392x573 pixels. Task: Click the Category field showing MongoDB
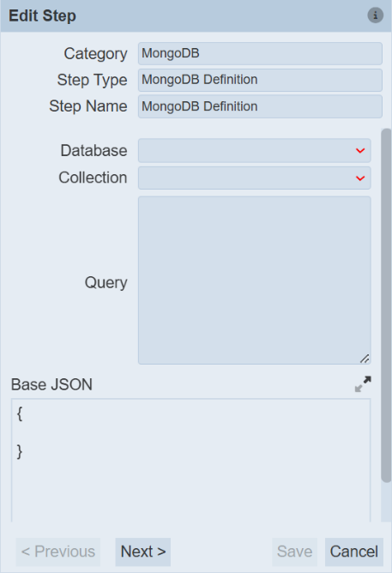(260, 53)
